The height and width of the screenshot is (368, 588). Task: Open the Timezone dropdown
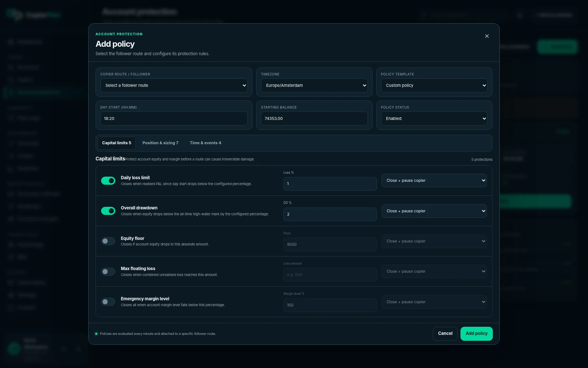(314, 85)
